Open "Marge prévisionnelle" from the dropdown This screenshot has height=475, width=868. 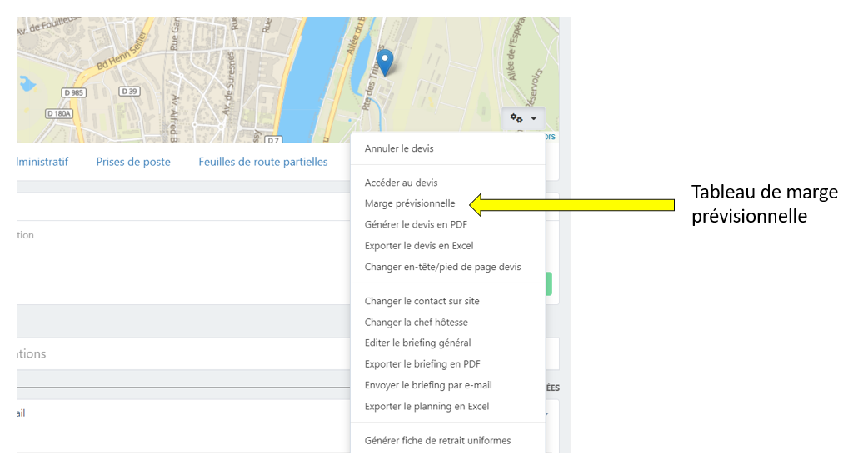(410, 203)
